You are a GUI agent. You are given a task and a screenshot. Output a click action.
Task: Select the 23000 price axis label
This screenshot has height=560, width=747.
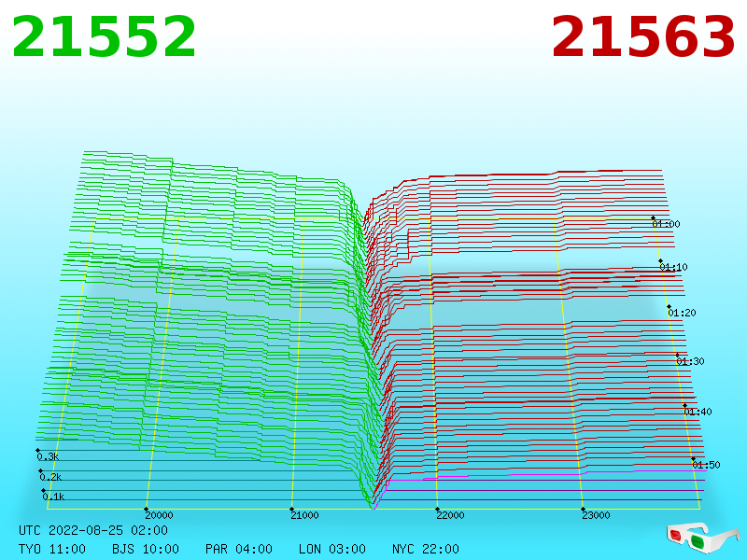596,515
